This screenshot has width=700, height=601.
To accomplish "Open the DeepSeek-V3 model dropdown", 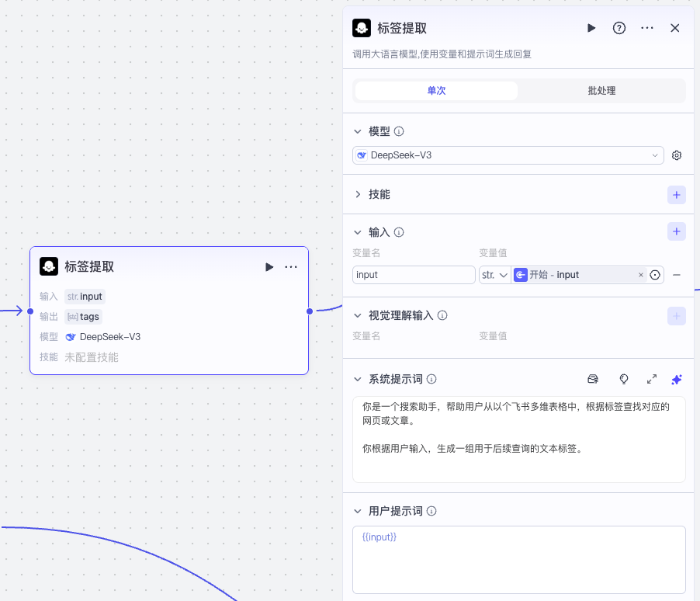I will (x=508, y=155).
